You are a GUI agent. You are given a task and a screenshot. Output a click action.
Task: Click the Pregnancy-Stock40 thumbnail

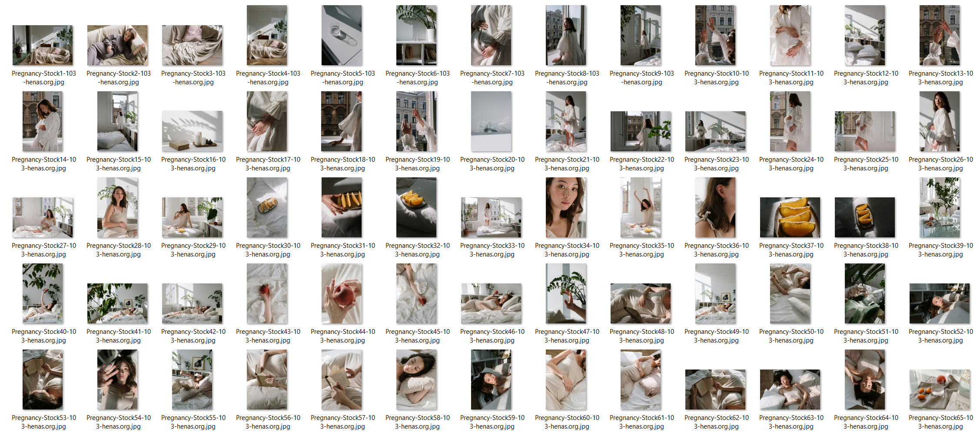[x=43, y=293]
